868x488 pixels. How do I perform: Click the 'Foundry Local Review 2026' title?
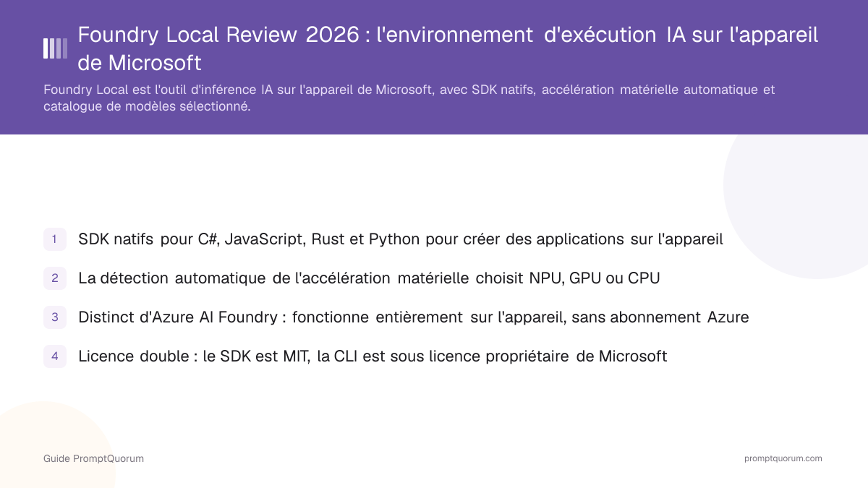point(448,48)
